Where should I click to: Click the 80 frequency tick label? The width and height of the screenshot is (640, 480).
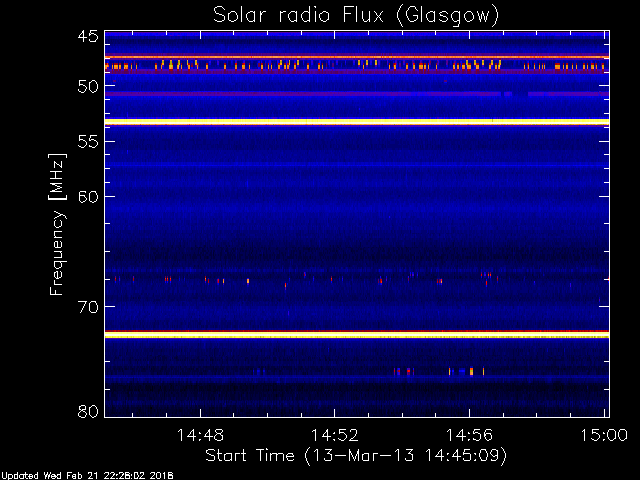(88, 411)
